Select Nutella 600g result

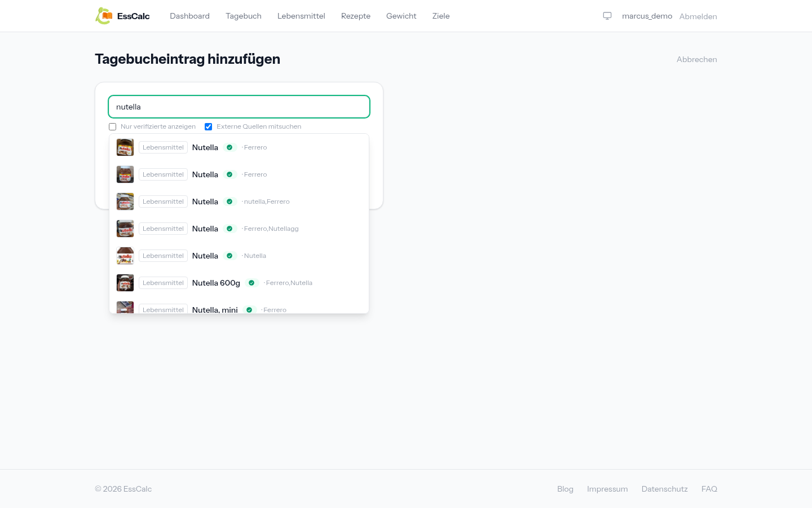click(239, 283)
